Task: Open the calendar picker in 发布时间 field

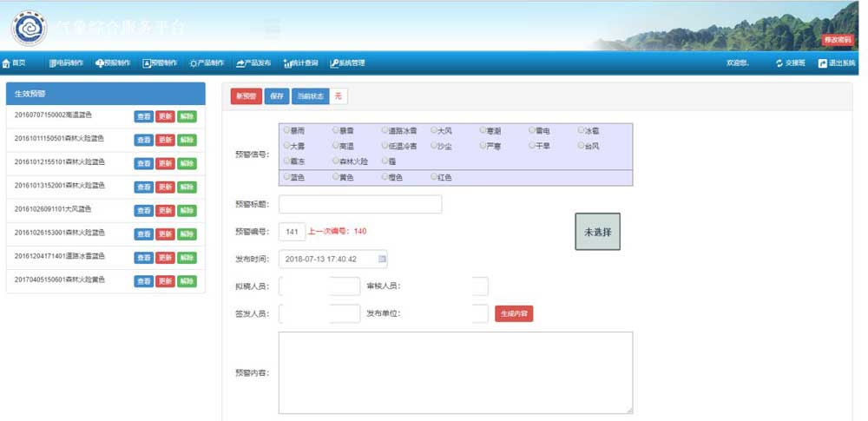Action: click(x=382, y=259)
